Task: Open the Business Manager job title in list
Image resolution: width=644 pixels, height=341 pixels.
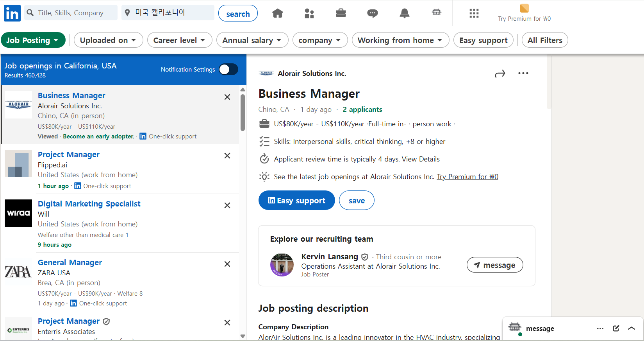Action: [71, 95]
